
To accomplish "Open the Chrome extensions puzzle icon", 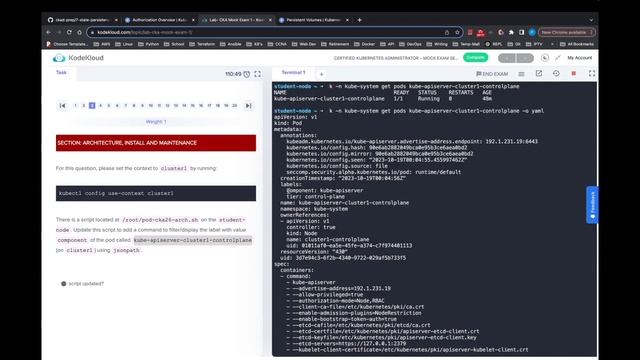I will coord(511,32).
